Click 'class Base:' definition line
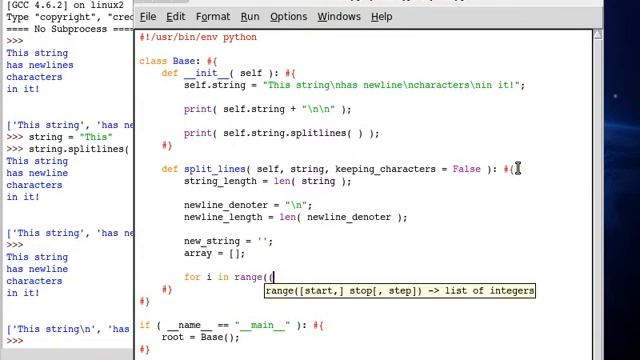Viewport: 640px width, 360px height. pyautogui.click(x=178, y=61)
